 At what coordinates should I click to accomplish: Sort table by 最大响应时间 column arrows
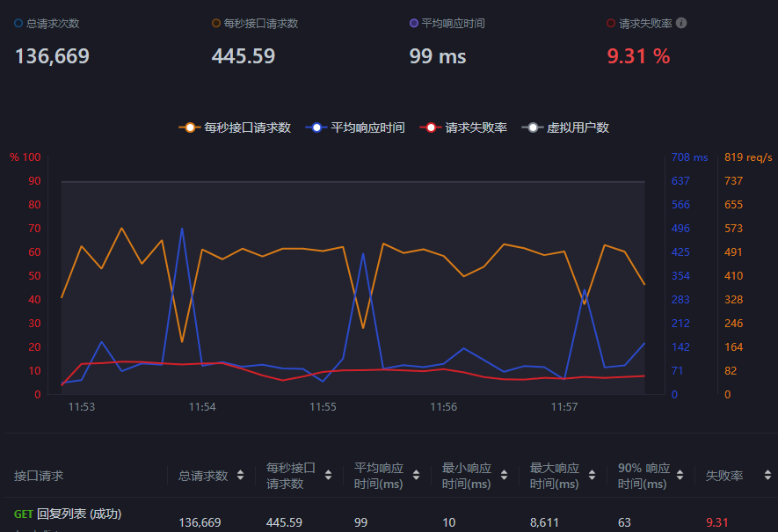(592, 476)
